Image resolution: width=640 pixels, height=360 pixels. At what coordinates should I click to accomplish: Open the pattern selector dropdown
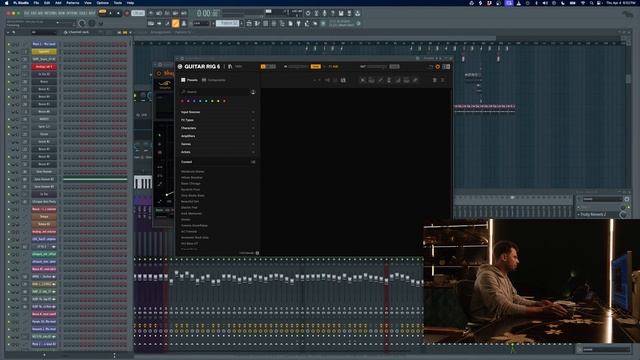coord(227,23)
